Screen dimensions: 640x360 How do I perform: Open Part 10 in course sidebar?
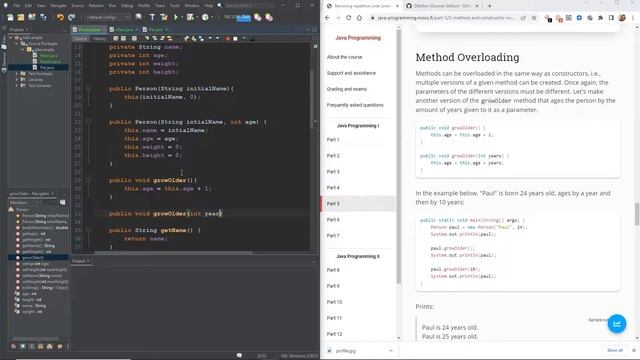point(334,302)
